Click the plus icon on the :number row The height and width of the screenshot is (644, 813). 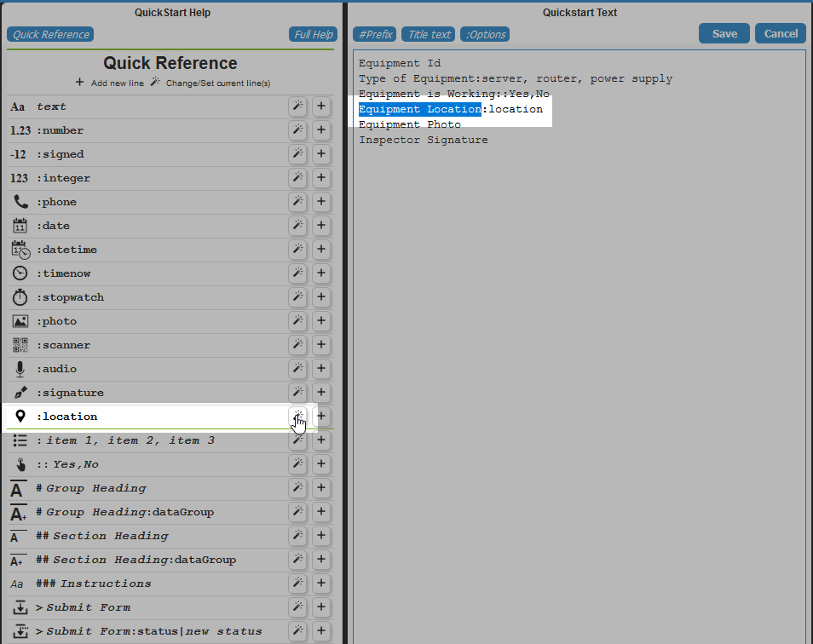(321, 130)
